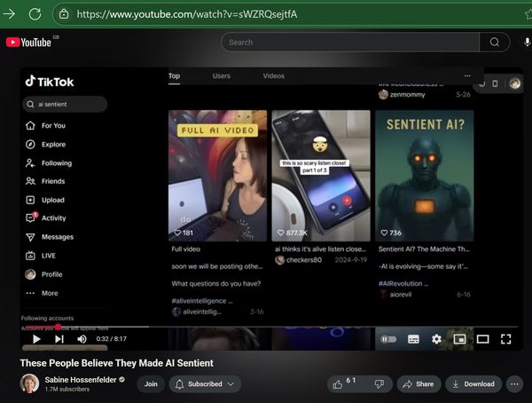Go forward with the browser arrow
The image size is (532, 403).
coord(9,14)
